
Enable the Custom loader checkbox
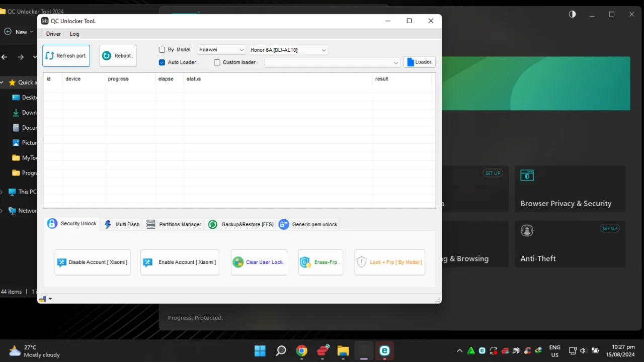pyautogui.click(x=217, y=62)
